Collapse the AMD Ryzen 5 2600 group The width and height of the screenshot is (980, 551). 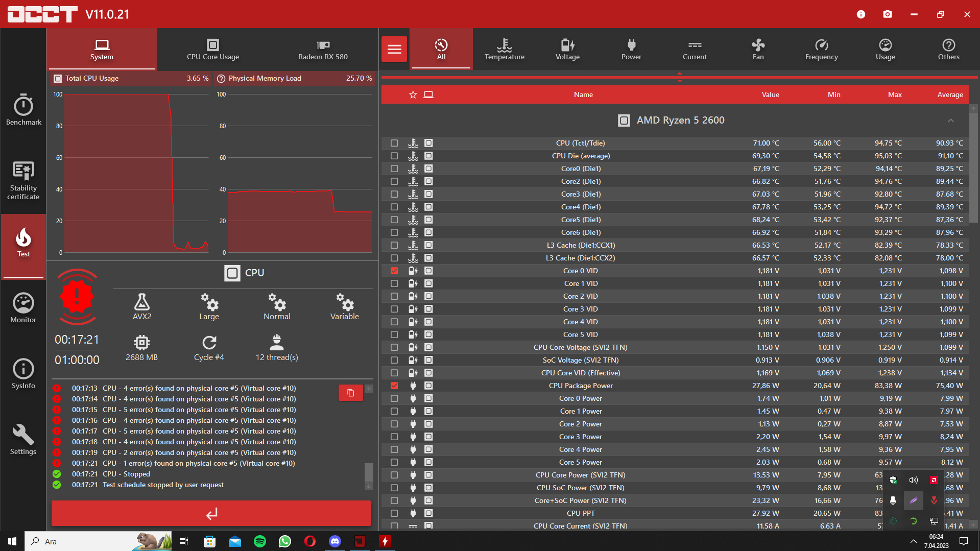coord(951,121)
